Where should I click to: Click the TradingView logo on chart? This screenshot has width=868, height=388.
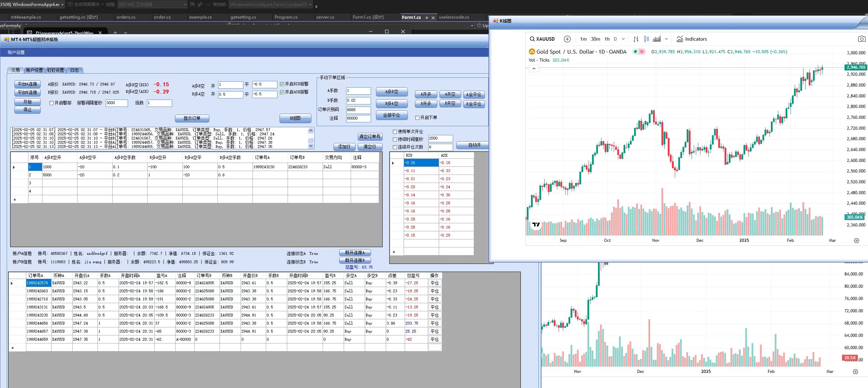click(536, 224)
